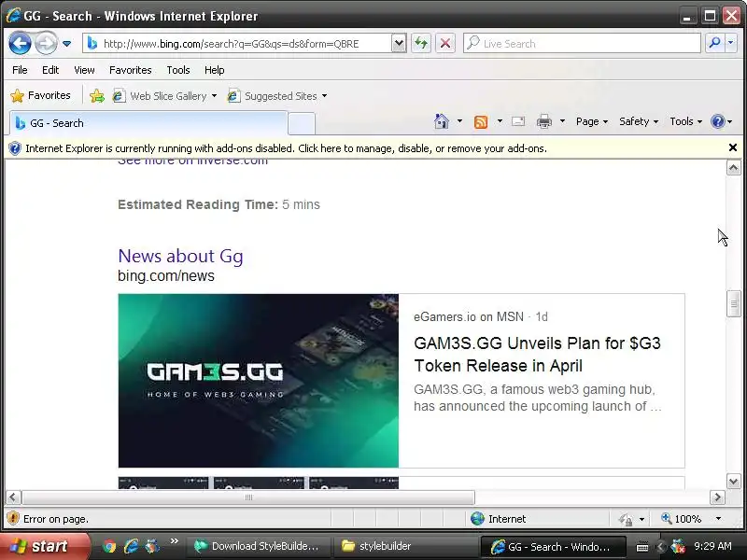Refresh the page with green arrows icon
The height and width of the screenshot is (560, 747).
(x=421, y=44)
